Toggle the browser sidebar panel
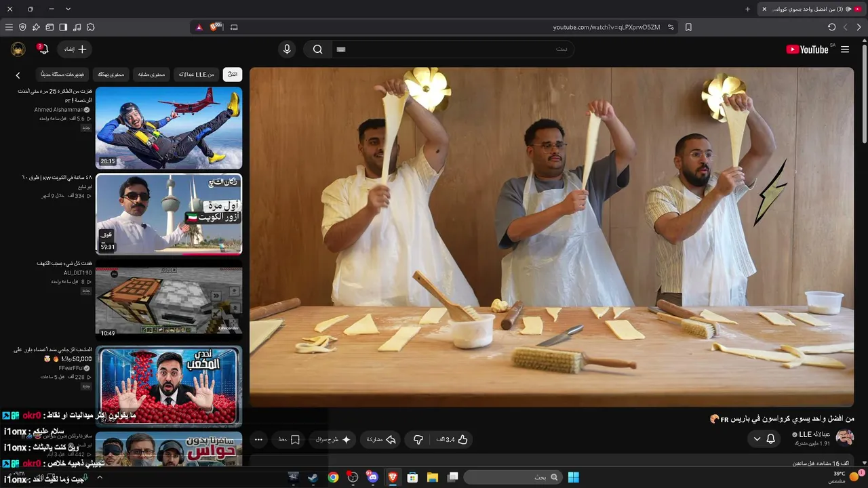Image resolution: width=868 pixels, height=488 pixels. [63, 27]
